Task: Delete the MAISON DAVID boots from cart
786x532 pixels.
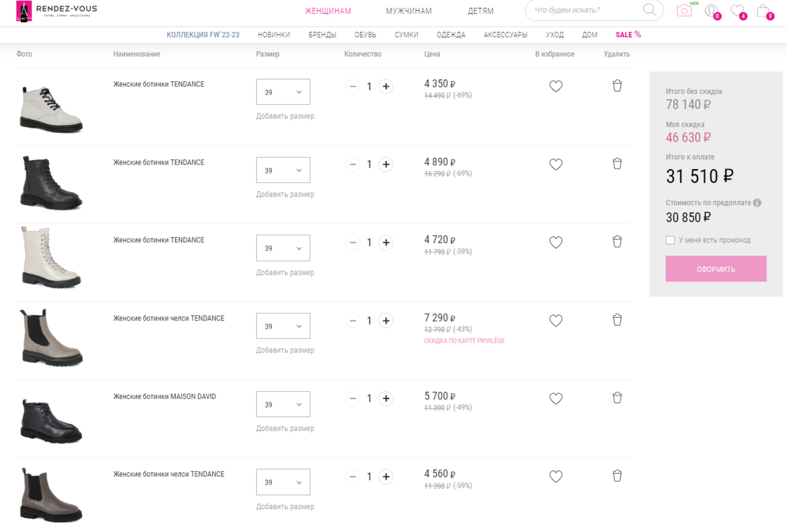Action: tap(617, 398)
